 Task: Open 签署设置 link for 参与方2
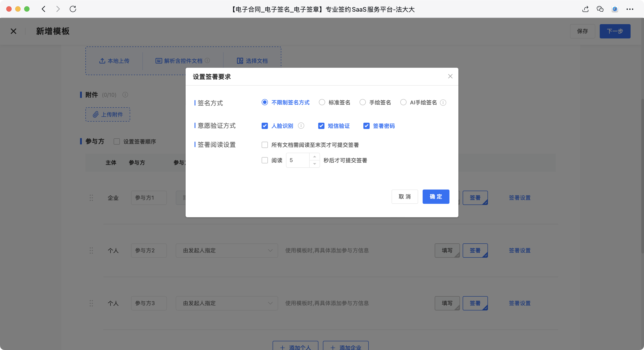coord(519,251)
